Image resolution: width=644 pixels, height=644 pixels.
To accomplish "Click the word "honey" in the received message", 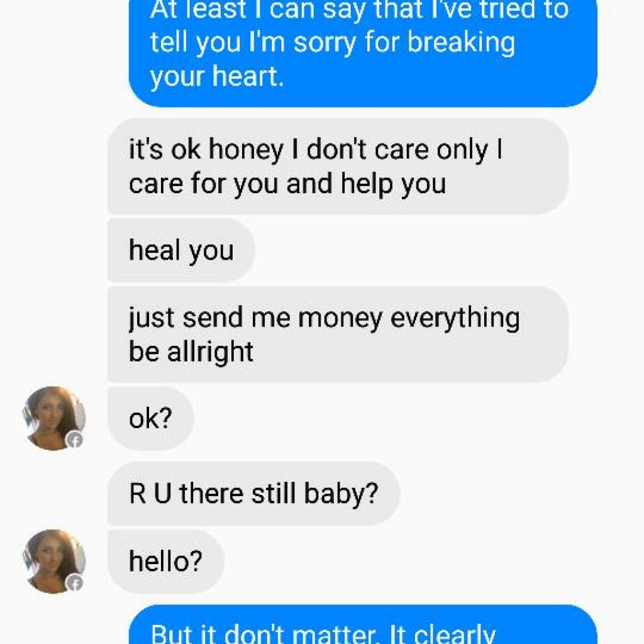I will tap(246, 150).
